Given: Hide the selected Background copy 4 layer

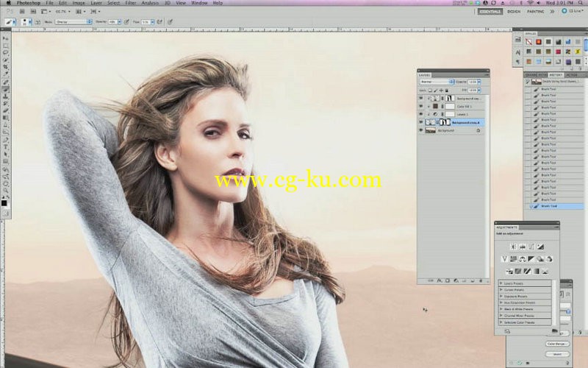Looking at the screenshot, I should (420, 121).
